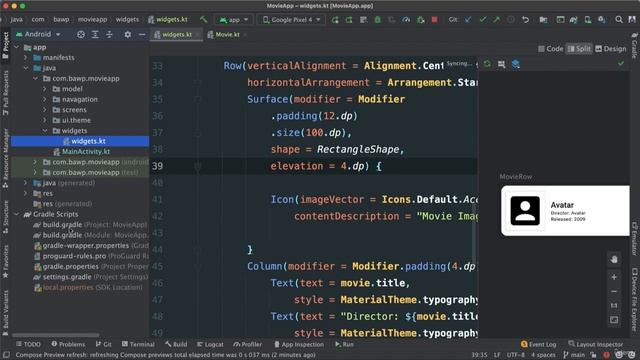Image resolution: width=640 pixels, height=360 pixels.
Task: Click movieapp in breadcrumb bar
Action: [92, 20]
